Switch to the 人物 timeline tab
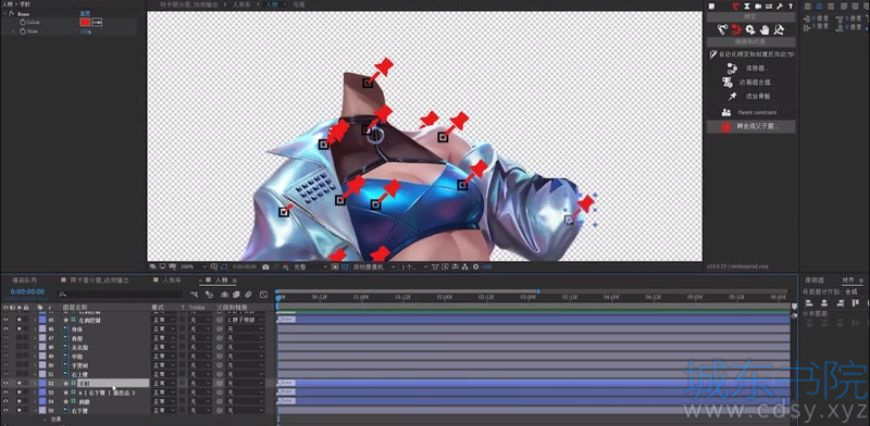Screen dimensions: 870x426 220,281
